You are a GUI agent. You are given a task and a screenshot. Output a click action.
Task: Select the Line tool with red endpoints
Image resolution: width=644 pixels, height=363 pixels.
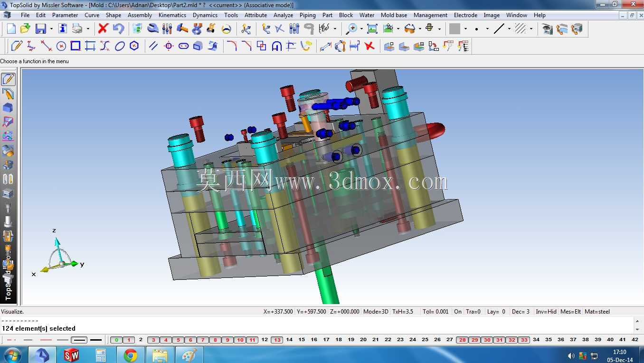46,46
